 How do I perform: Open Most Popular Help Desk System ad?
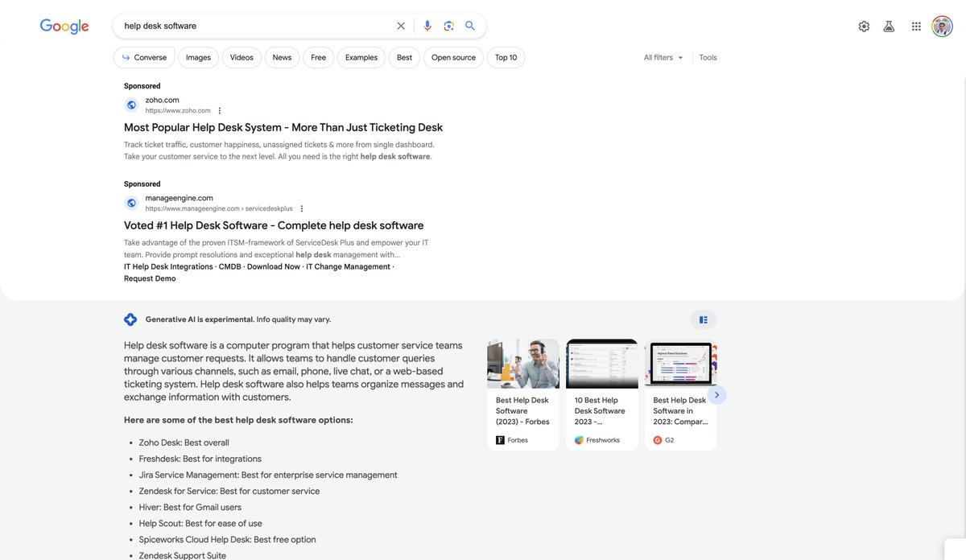[283, 127]
